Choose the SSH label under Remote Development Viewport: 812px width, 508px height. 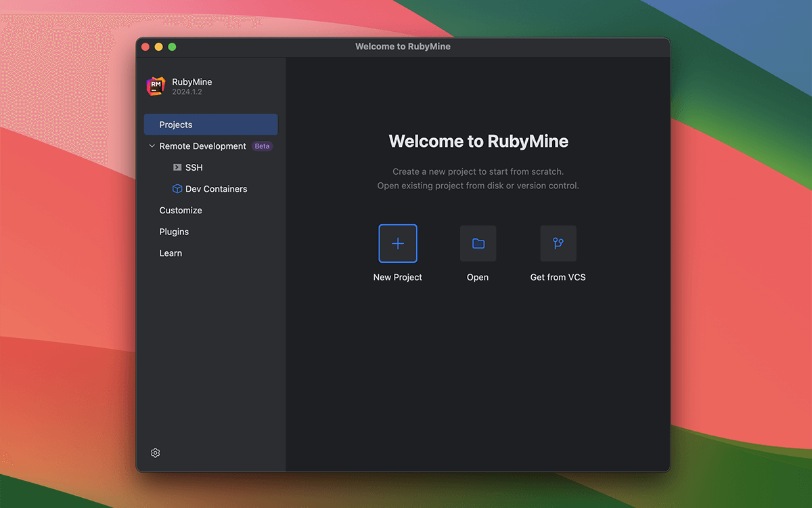(194, 167)
